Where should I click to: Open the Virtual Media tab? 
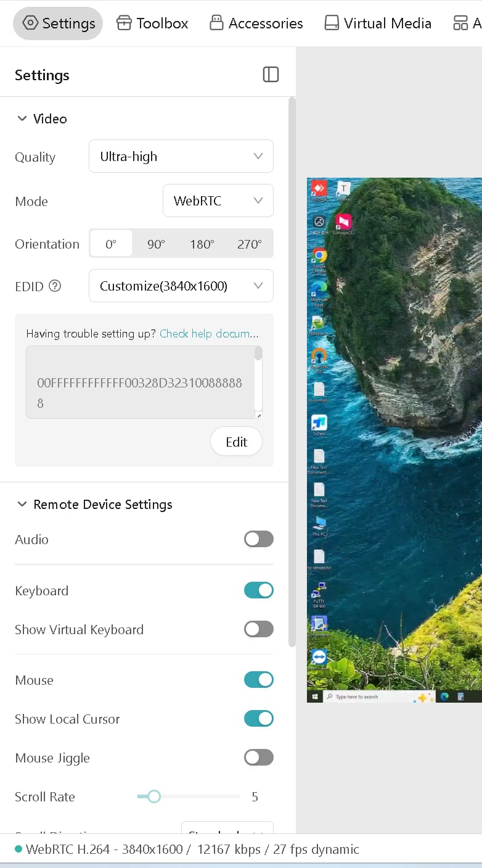tap(378, 23)
